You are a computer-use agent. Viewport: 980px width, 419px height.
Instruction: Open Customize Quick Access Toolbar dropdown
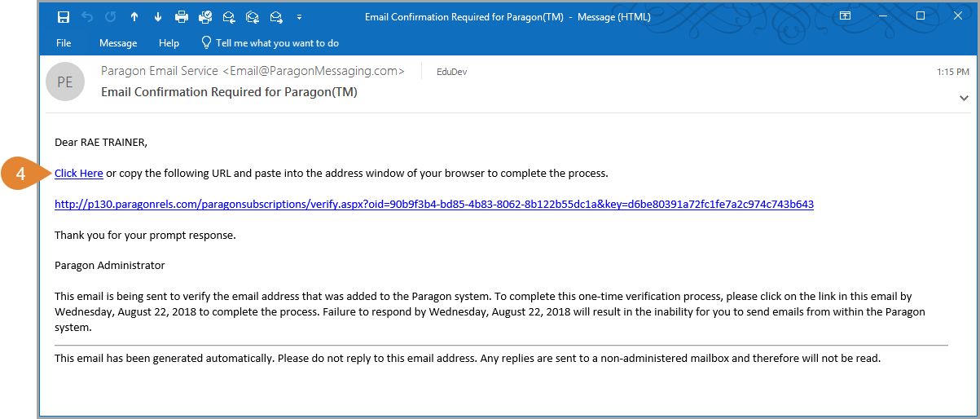tap(300, 16)
